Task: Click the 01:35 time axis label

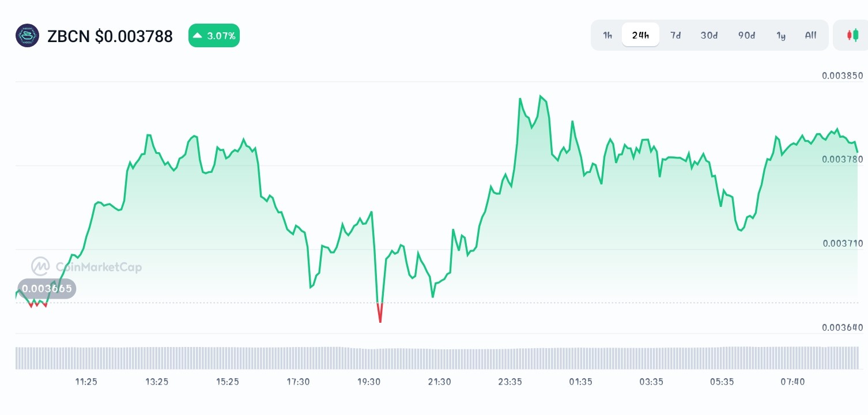Action: (x=581, y=382)
